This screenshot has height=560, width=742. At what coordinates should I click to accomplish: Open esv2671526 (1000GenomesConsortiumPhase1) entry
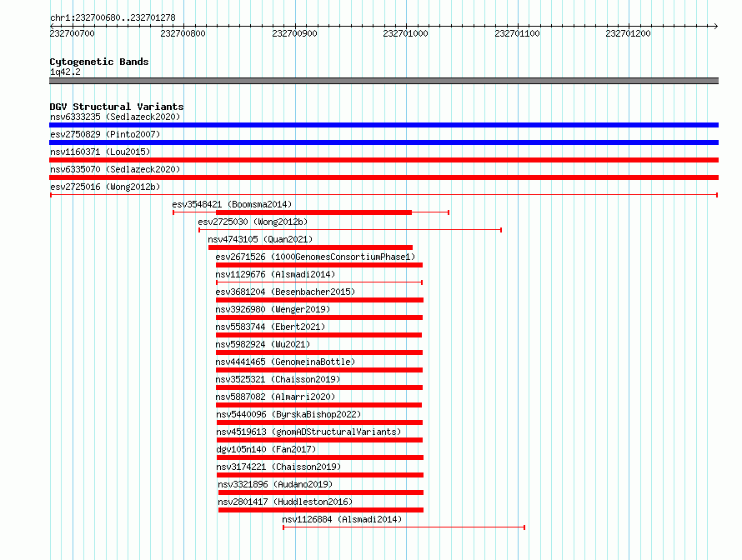click(x=315, y=257)
